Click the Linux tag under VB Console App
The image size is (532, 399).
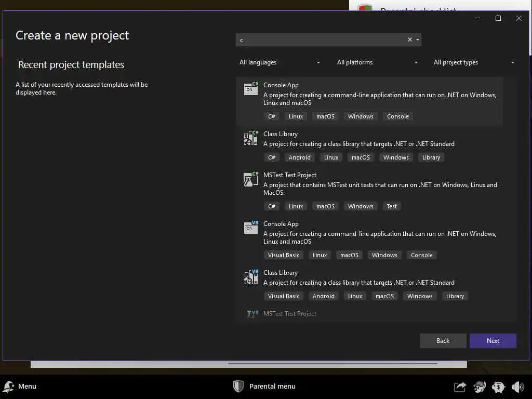point(320,255)
